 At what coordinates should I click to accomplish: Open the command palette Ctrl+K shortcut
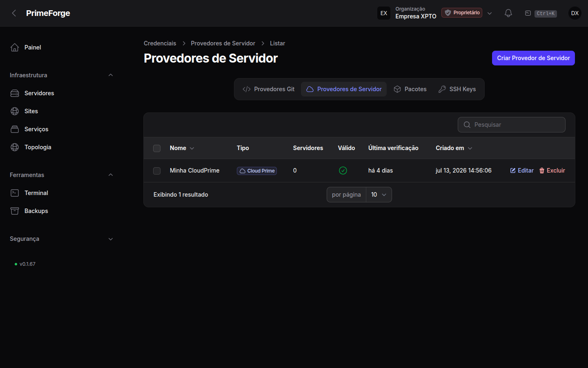[x=541, y=13]
